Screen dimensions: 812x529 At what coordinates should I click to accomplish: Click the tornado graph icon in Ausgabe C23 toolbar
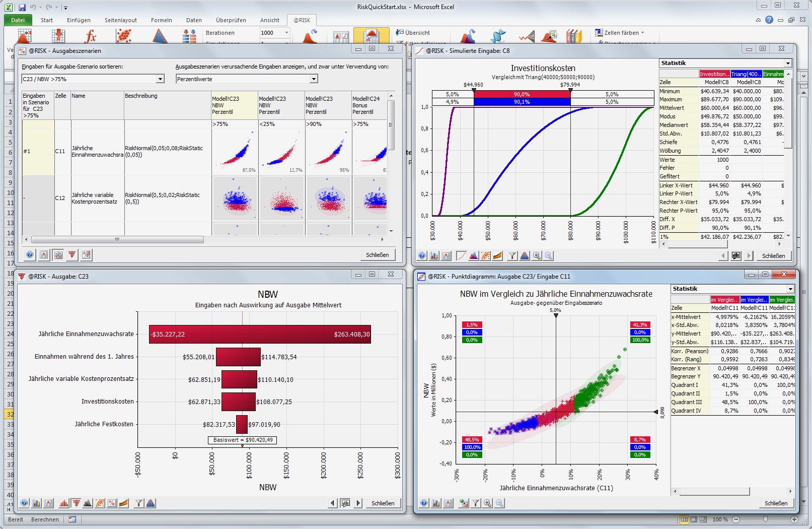(x=76, y=503)
